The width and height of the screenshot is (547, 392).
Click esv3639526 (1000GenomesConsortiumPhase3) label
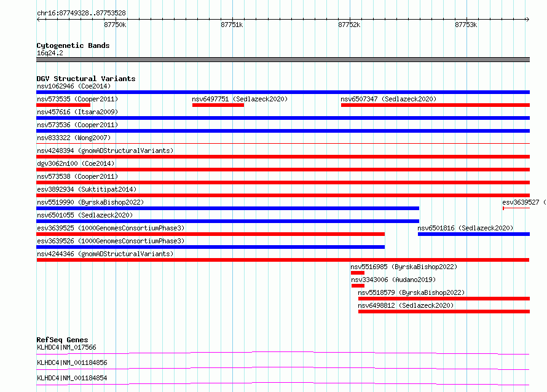tap(111, 241)
